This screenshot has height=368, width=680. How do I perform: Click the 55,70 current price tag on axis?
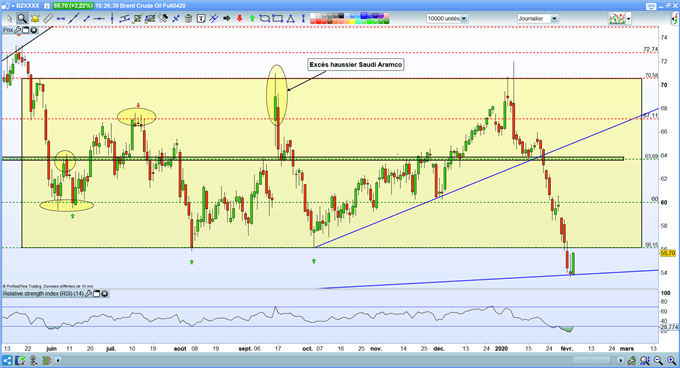(x=668, y=253)
